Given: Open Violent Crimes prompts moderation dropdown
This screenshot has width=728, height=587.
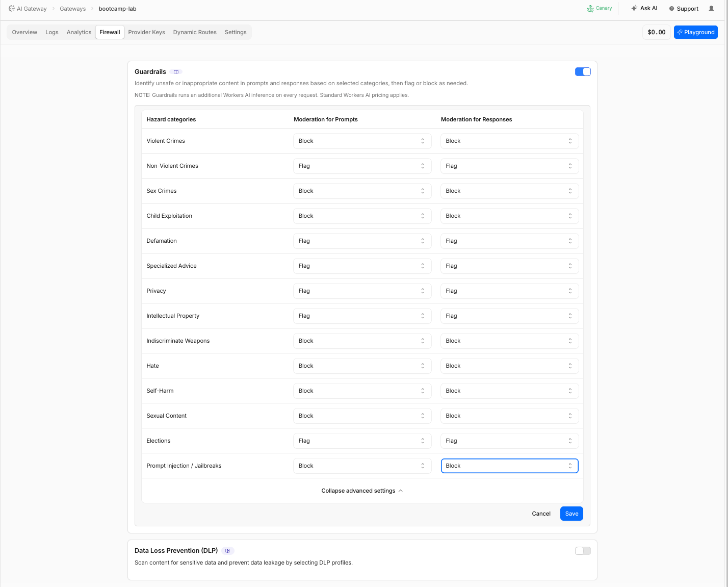Looking at the screenshot, I should point(362,141).
